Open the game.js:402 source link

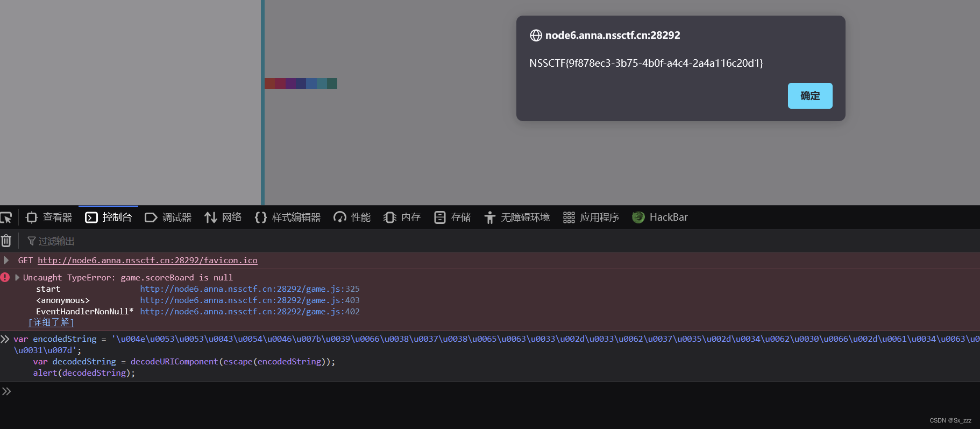coord(250,312)
